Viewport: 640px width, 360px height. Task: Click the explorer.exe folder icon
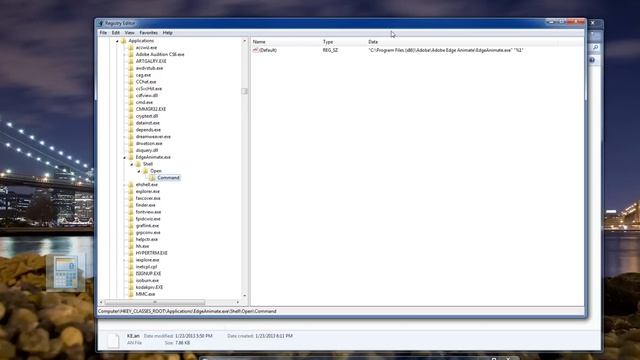pos(131,191)
